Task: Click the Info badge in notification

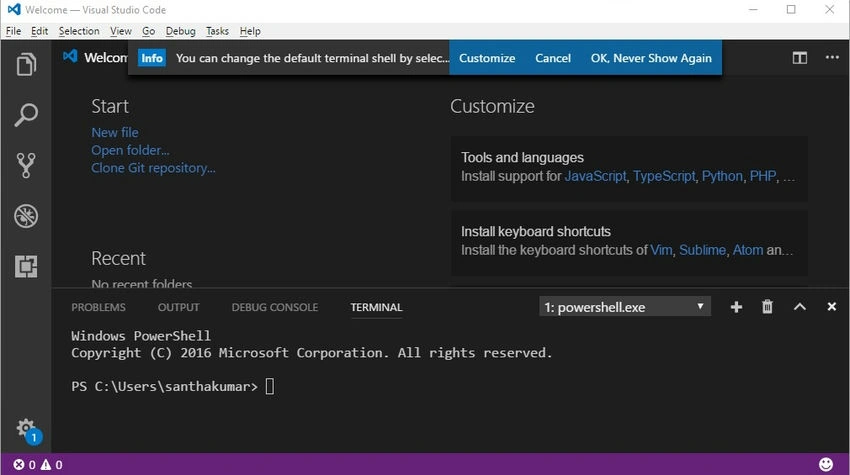Action: [152, 58]
